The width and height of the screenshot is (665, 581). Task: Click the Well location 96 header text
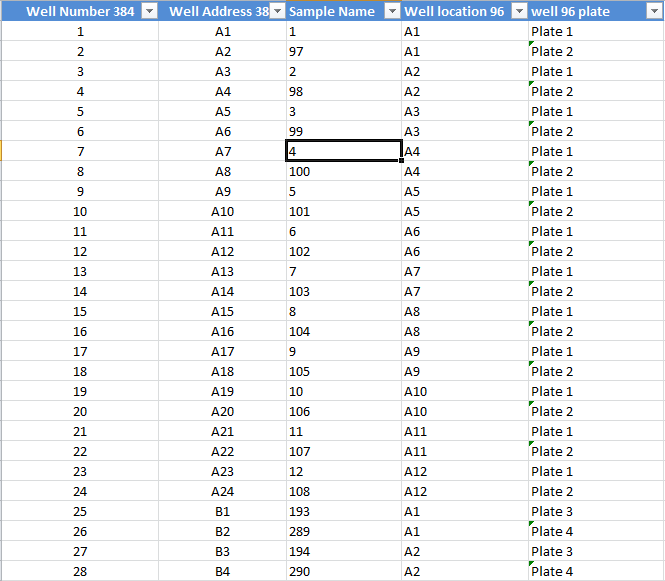pos(454,11)
